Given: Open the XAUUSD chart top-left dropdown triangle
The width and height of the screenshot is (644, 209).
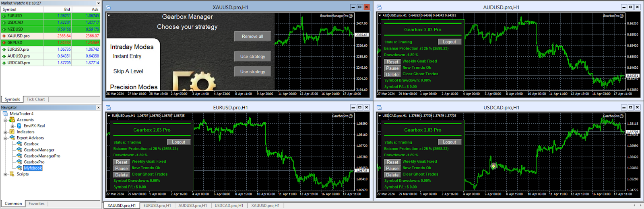Looking at the screenshot, I should click(x=109, y=15).
